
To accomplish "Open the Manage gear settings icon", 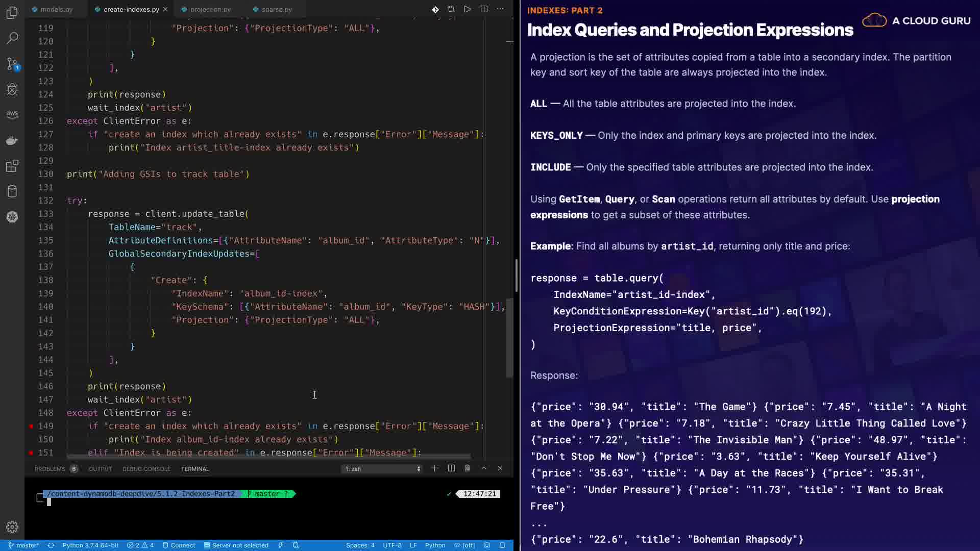I will (12, 527).
